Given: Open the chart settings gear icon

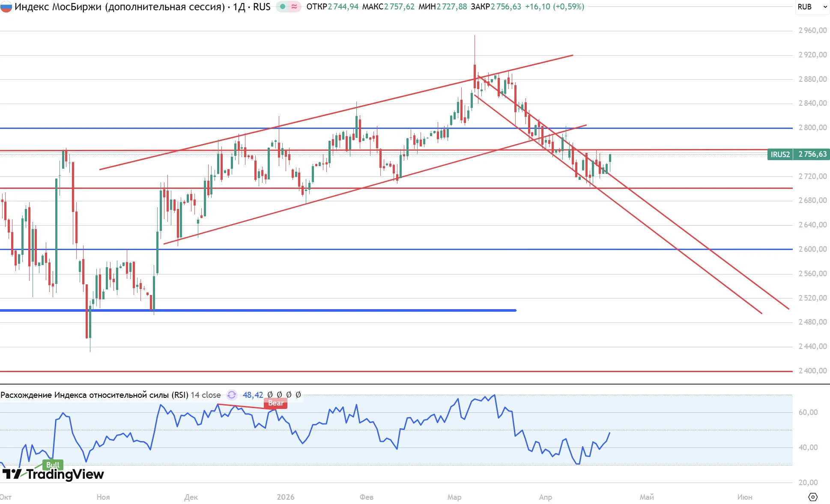Looking at the screenshot, I should (x=812, y=497).
